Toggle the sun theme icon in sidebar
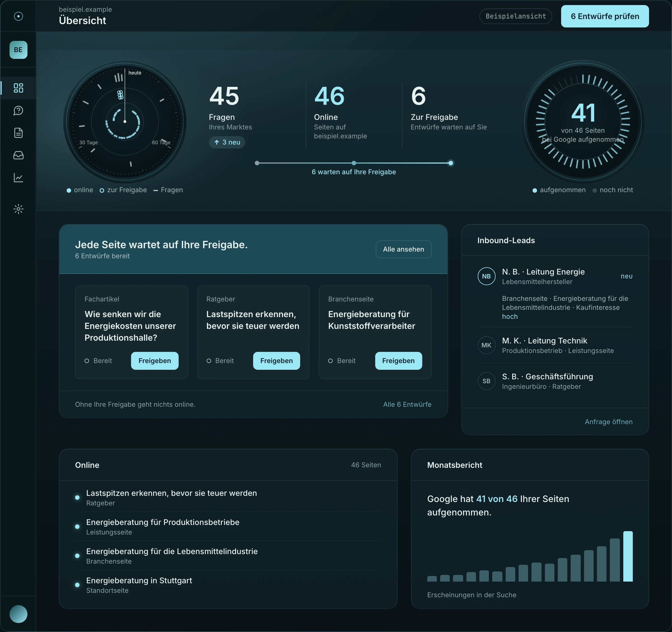The image size is (672, 632). (18, 209)
